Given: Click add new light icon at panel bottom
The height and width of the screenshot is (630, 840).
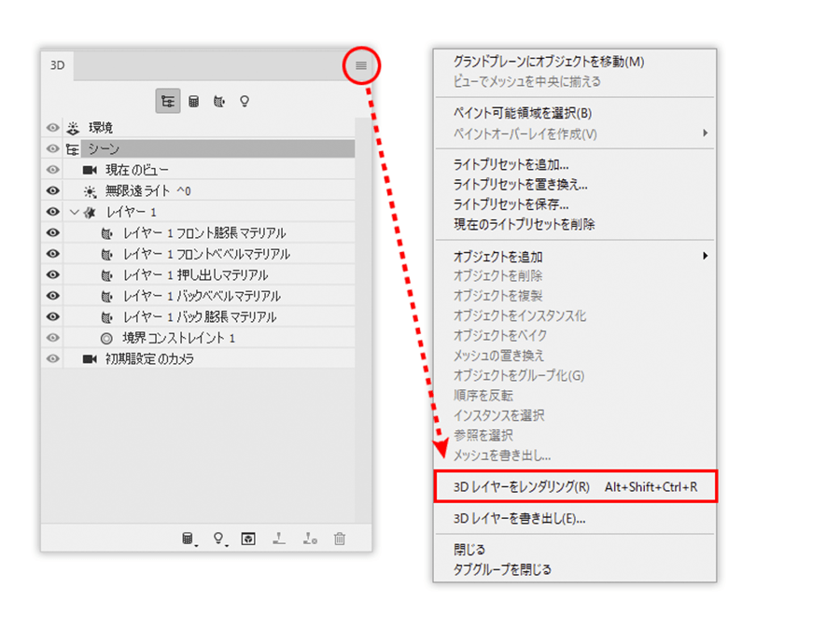Looking at the screenshot, I should click(218, 538).
